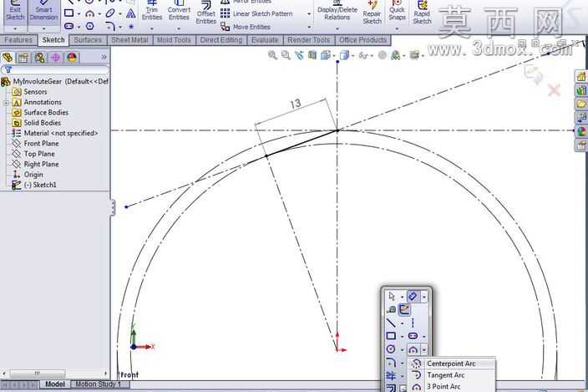The height and width of the screenshot is (392, 588).
Task: Open the Evaluate tab
Action: tap(265, 40)
